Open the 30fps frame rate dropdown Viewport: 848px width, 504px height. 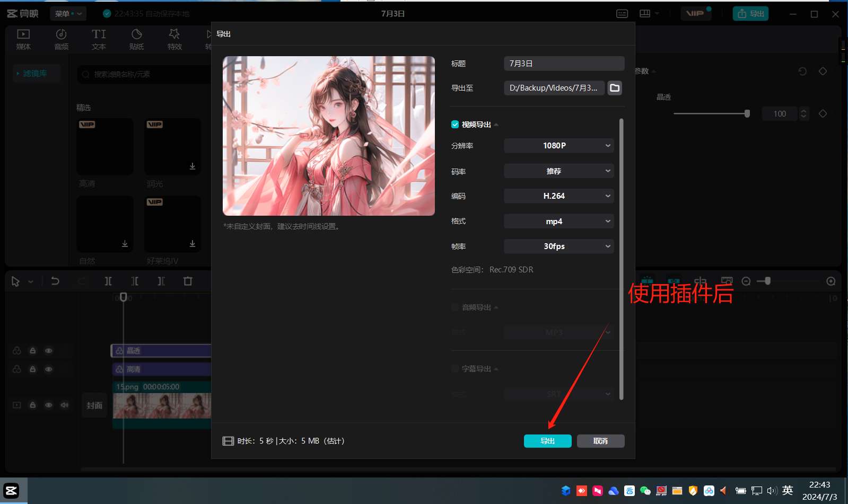[x=558, y=246]
